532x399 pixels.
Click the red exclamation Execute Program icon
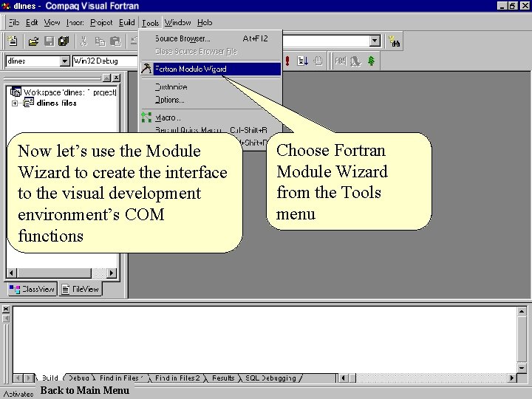(287, 61)
